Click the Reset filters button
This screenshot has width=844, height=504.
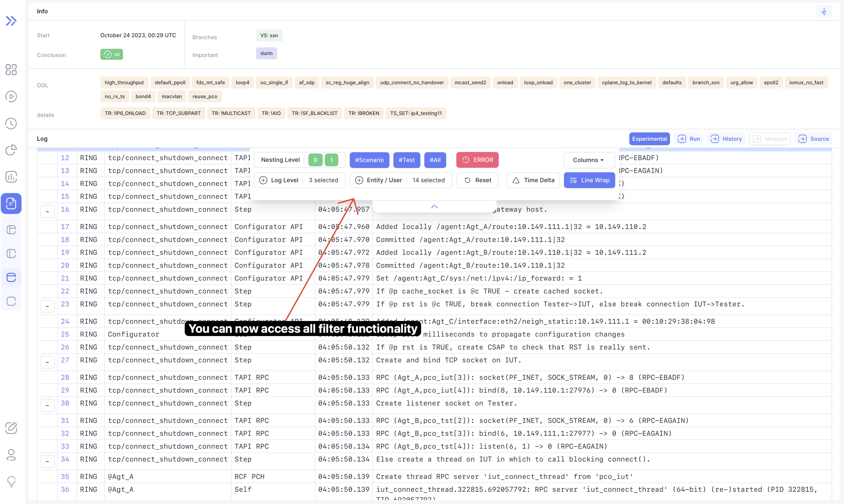477,180
